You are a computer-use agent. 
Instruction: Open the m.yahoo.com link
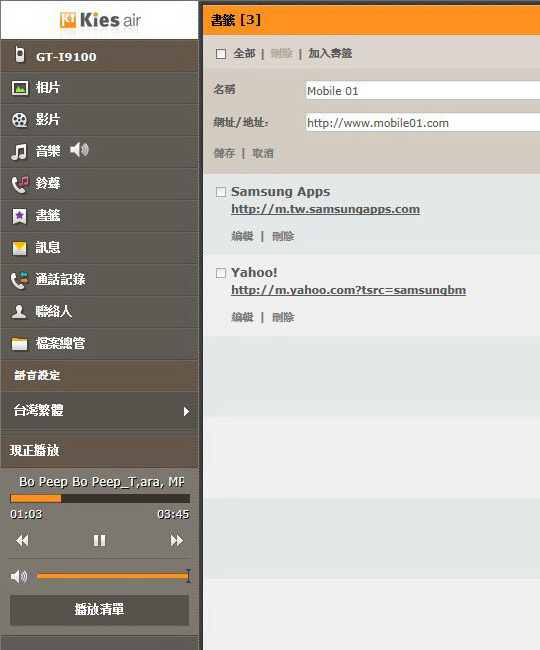(348, 290)
